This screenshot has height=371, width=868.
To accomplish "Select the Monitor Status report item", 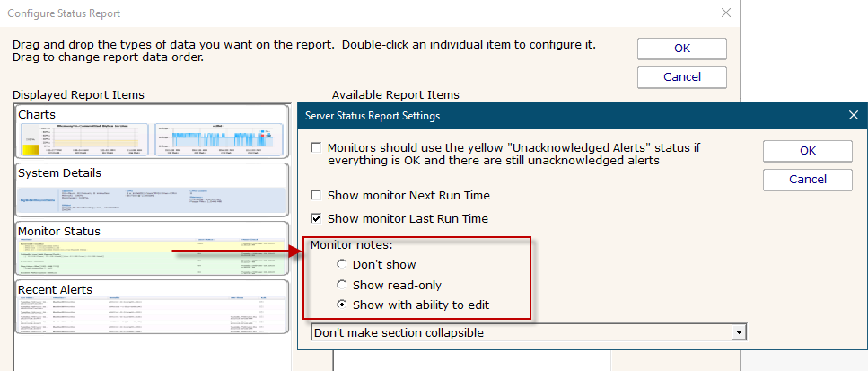I will pyautogui.click(x=59, y=231).
